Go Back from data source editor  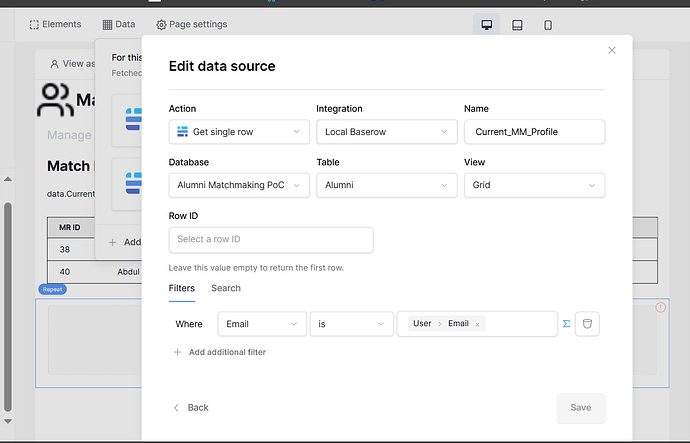[x=191, y=408]
